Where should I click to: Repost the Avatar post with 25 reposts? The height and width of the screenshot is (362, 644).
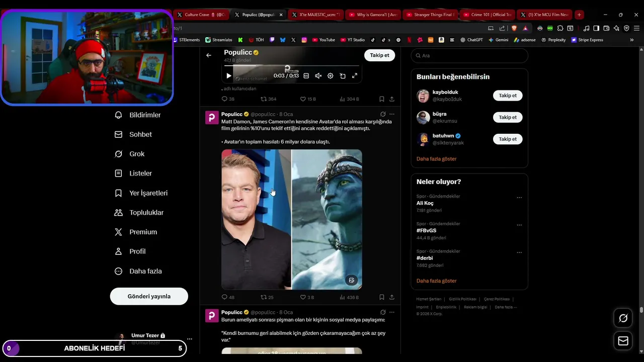point(267,297)
